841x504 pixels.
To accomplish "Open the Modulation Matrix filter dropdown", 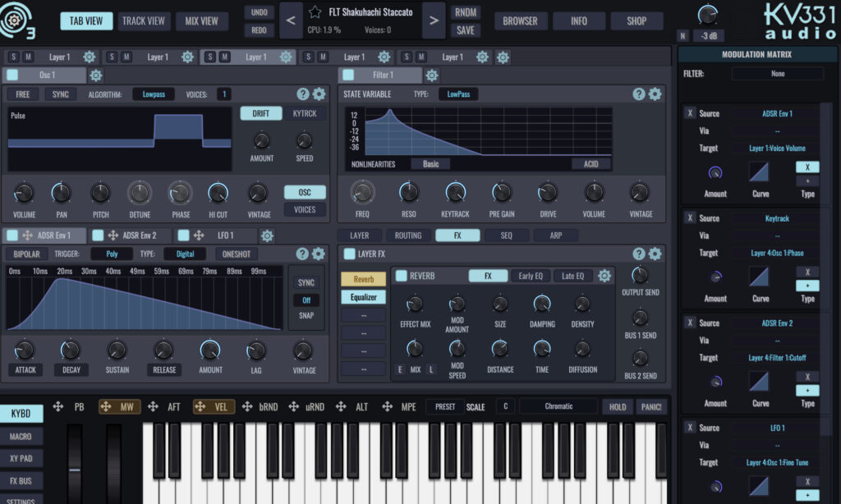I will coord(777,73).
